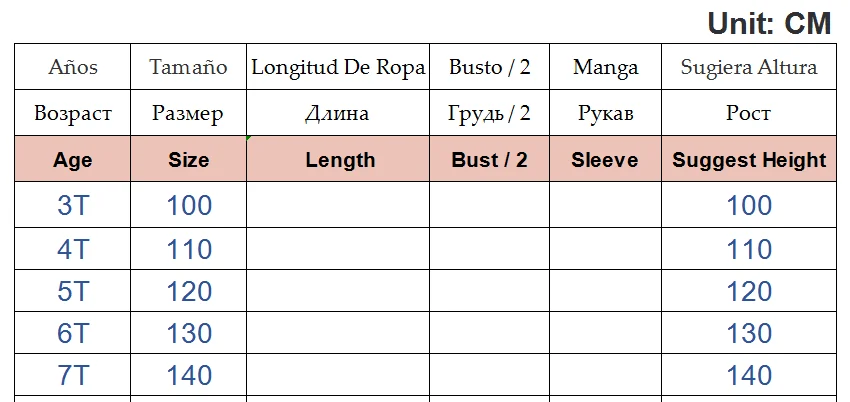Click the '7T' age cell
The height and width of the screenshot is (402, 850).
(x=73, y=376)
